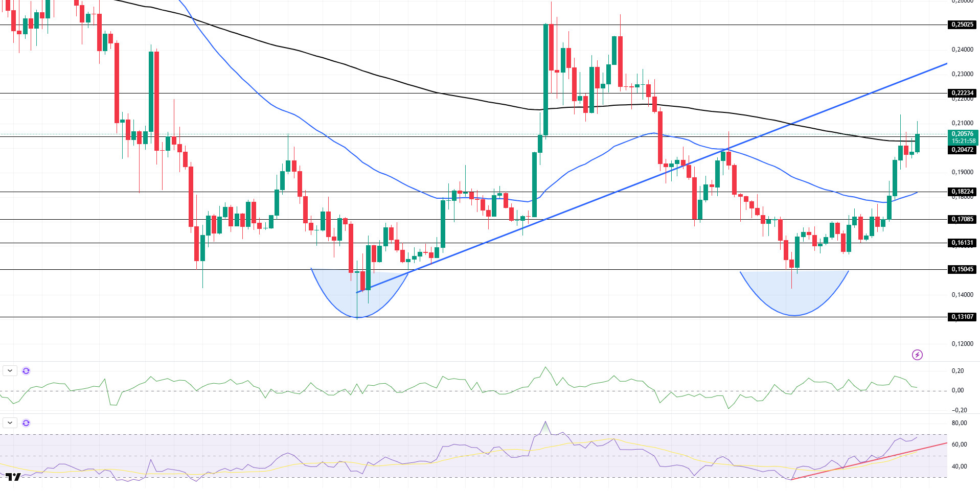Click the purple refresh icon in RSI pane
Viewport: 980px width, 491px height.
pyautogui.click(x=26, y=423)
